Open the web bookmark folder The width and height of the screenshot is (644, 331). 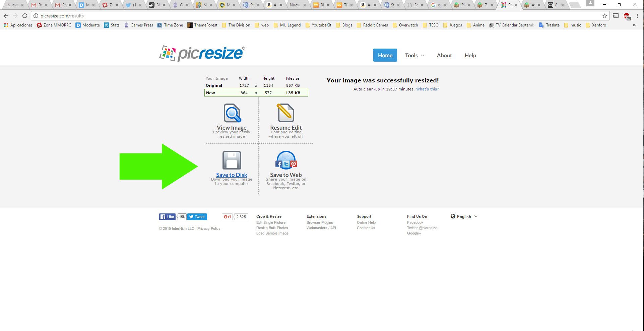[x=262, y=25]
